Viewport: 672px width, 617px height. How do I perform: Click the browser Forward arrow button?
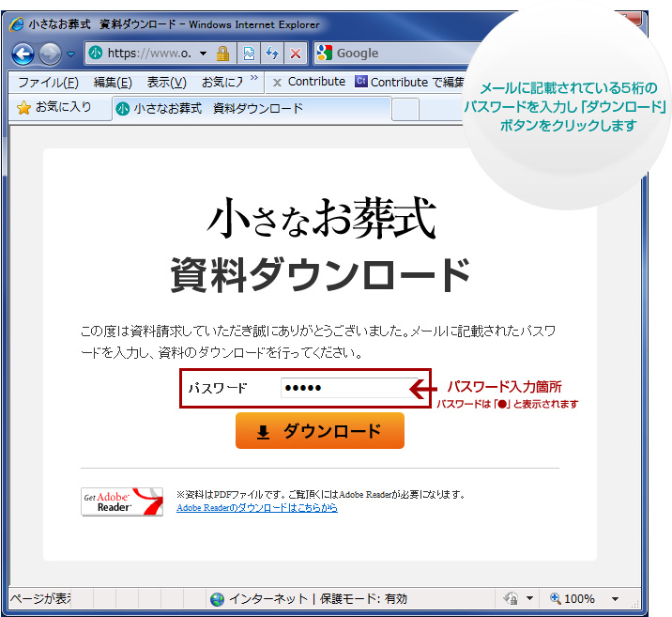point(50,54)
